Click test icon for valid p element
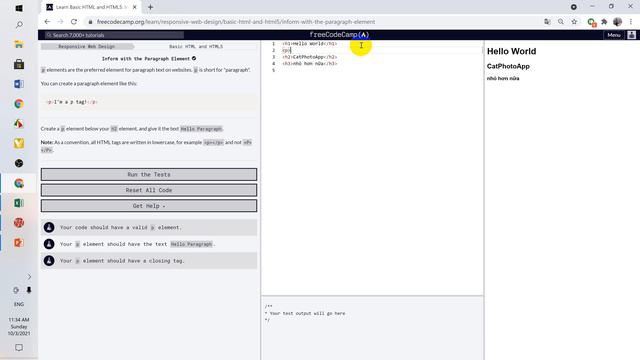640x360 pixels. click(x=49, y=227)
